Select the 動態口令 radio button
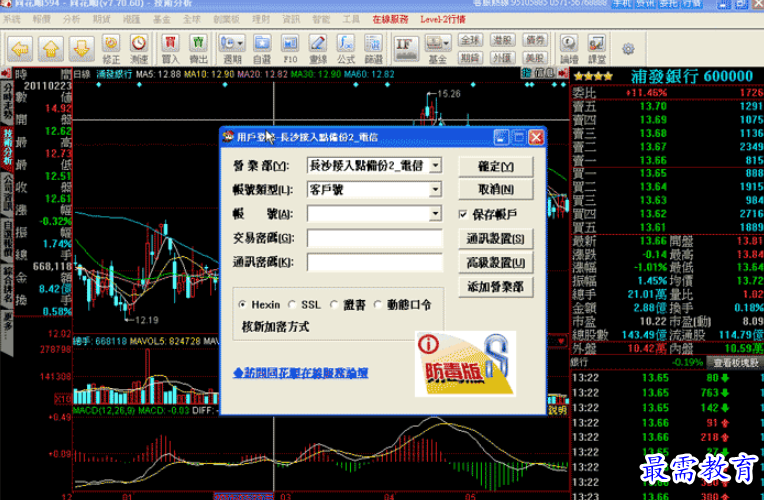 (x=378, y=305)
